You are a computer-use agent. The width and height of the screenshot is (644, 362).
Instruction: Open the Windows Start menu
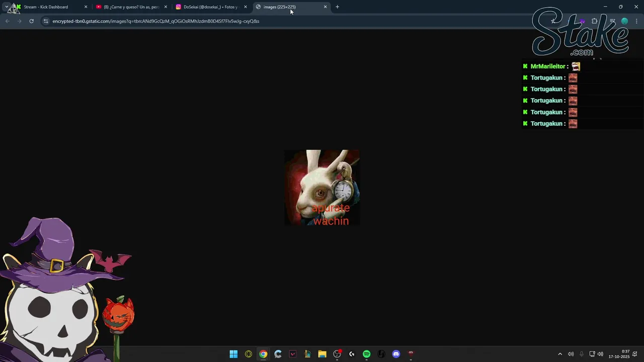233,354
